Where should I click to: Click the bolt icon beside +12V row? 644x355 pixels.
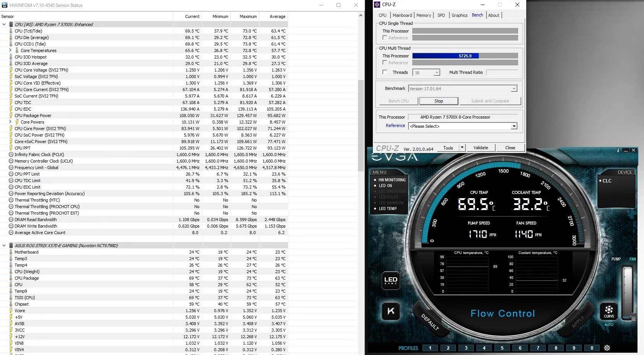[11, 337]
